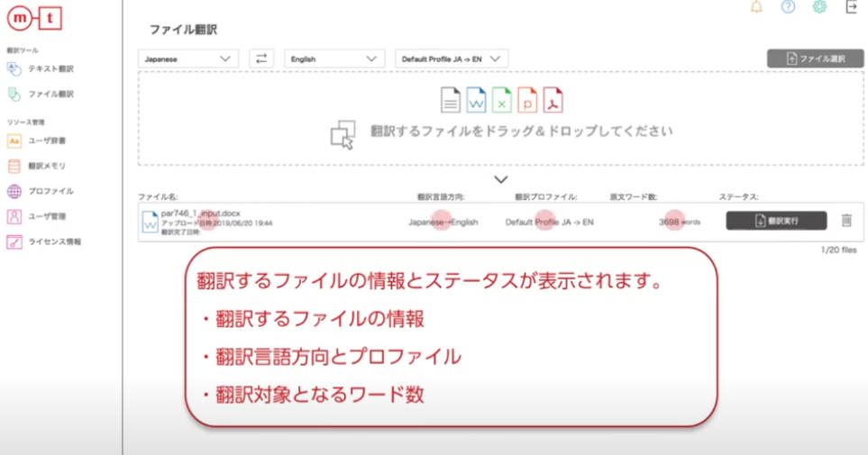Click the logout icon
The width and height of the screenshot is (868, 455).
pyautogui.click(x=852, y=7)
